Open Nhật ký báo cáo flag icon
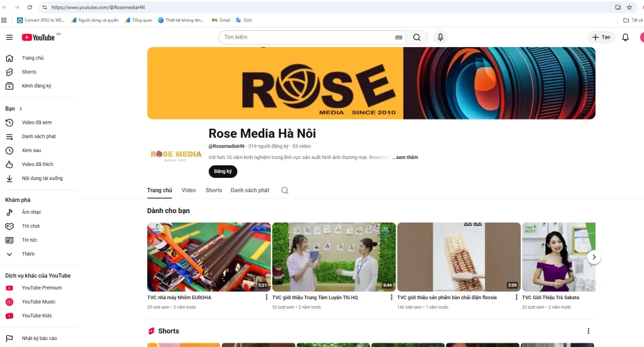Image resolution: width=644 pixels, height=347 pixels. (9, 339)
